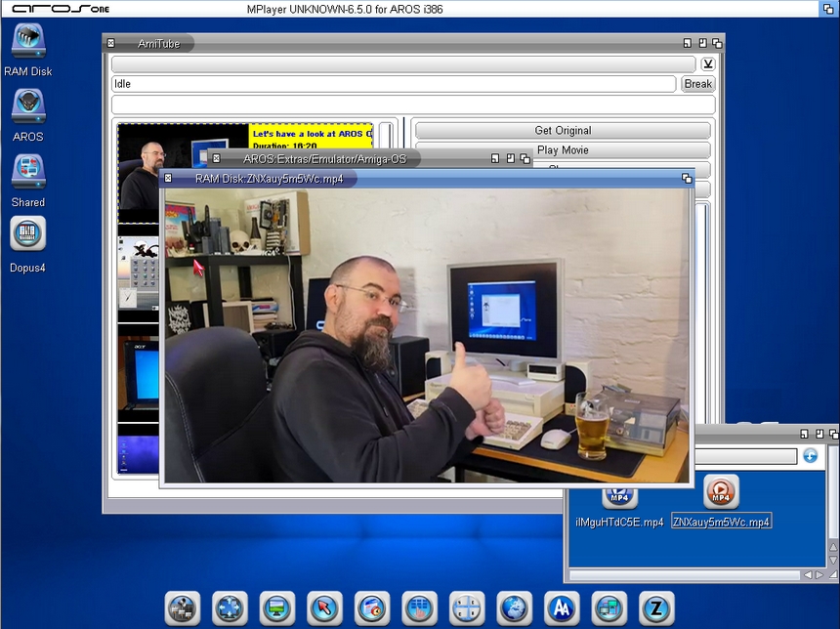840x629 pixels.
Task: Click the AA fonts icon in dock
Action: [562, 608]
